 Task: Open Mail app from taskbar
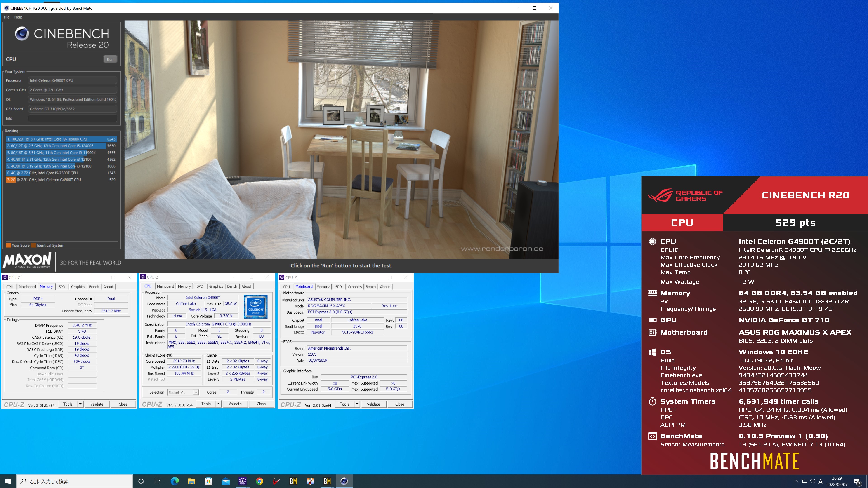tap(225, 481)
